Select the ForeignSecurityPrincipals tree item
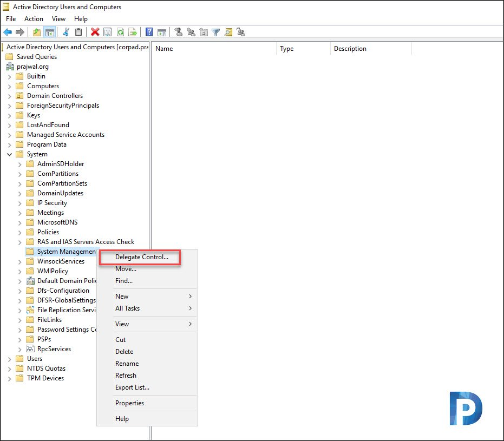Image resolution: width=504 pixels, height=441 pixels. tap(63, 106)
